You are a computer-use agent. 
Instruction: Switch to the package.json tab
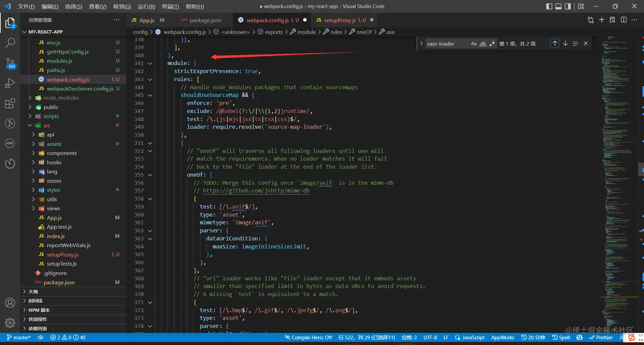(x=205, y=20)
